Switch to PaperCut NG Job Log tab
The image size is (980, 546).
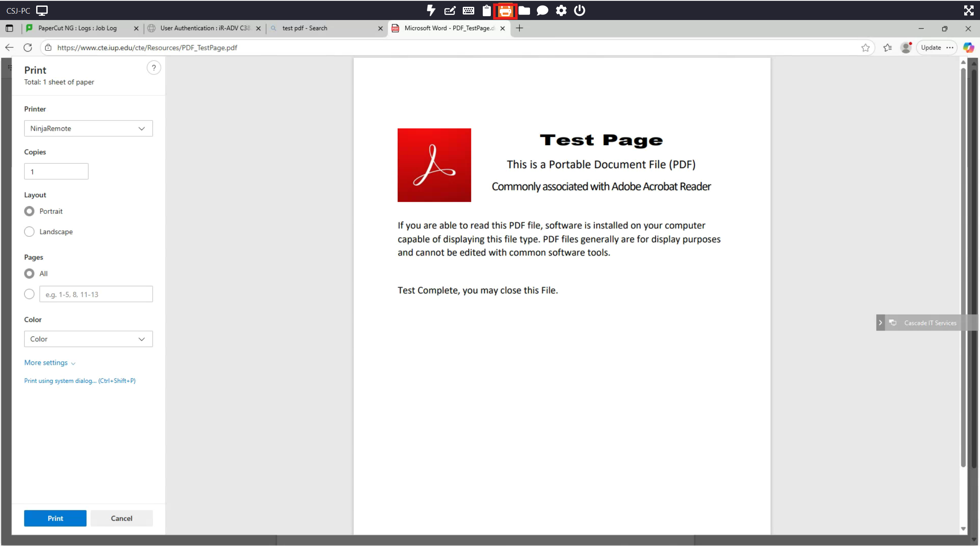[77, 28]
